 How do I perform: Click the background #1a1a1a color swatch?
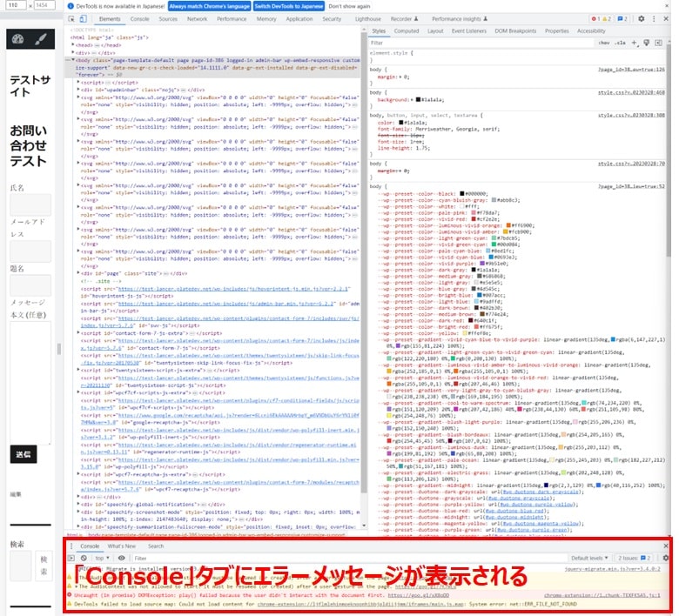point(419,100)
